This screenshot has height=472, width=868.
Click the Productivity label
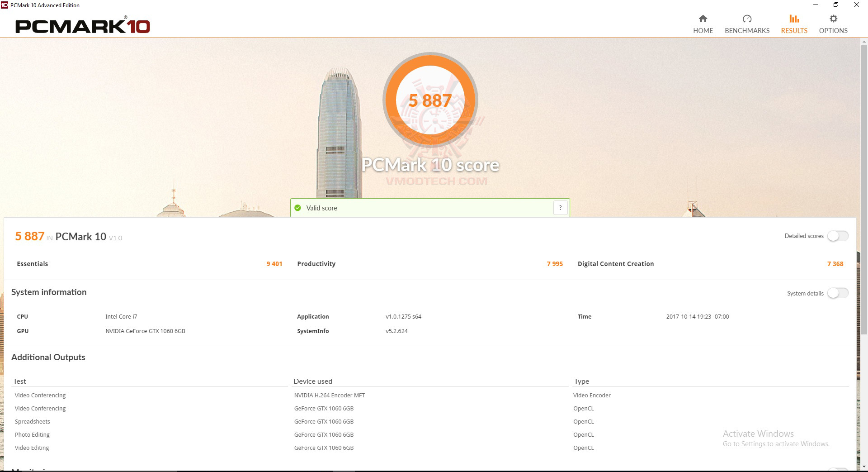pyautogui.click(x=316, y=264)
